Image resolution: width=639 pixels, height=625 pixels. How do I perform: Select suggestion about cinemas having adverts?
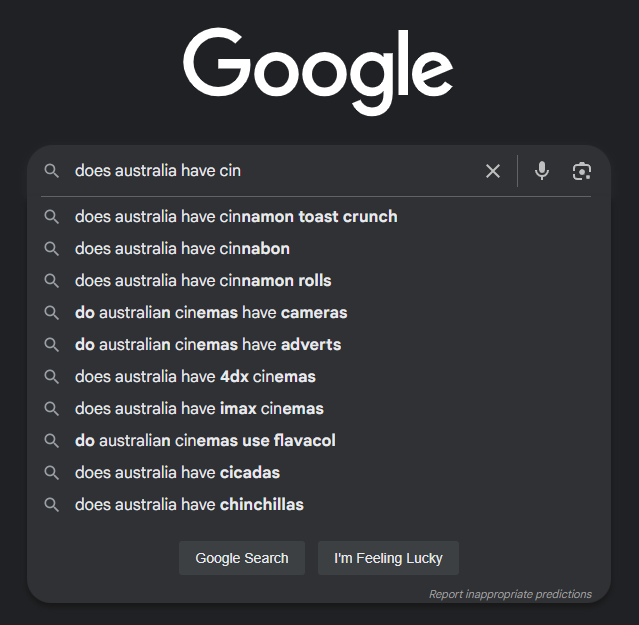[208, 345]
